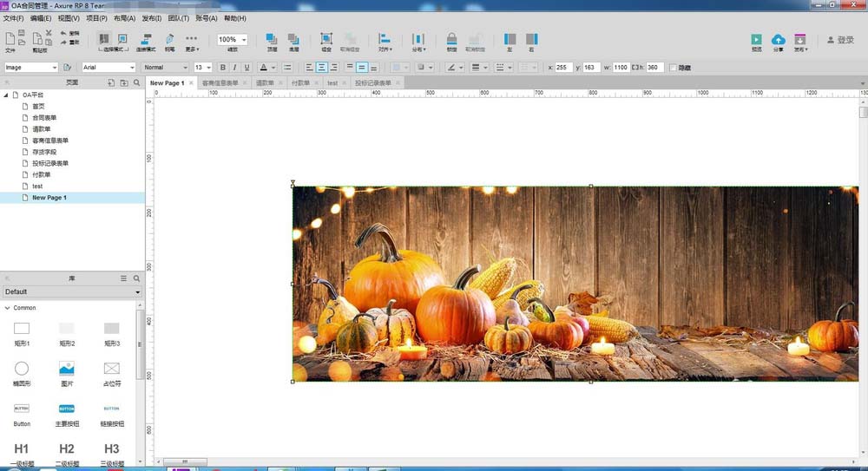Image resolution: width=868 pixels, height=471 pixels.
Task: Toggle Bold text formatting
Action: pyautogui.click(x=222, y=68)
